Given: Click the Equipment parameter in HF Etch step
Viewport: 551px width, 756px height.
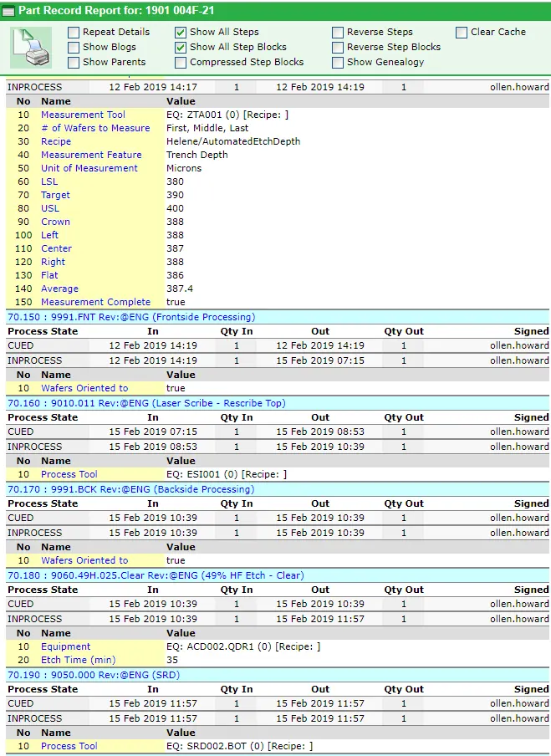Looking at the screenshot, I should [x=65, y=646].
